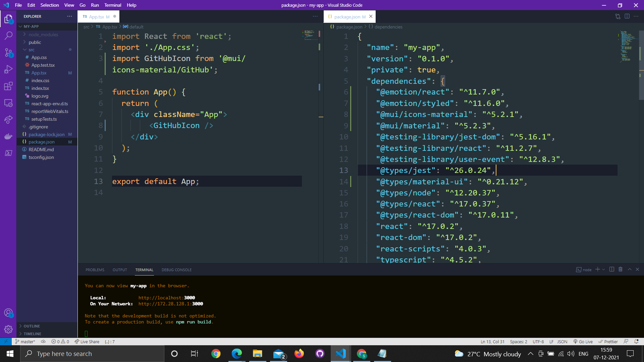The height and width of the screenshot is (362, 644).
Task: Change JSON language mode in status bar
Action: pos(562,342)
